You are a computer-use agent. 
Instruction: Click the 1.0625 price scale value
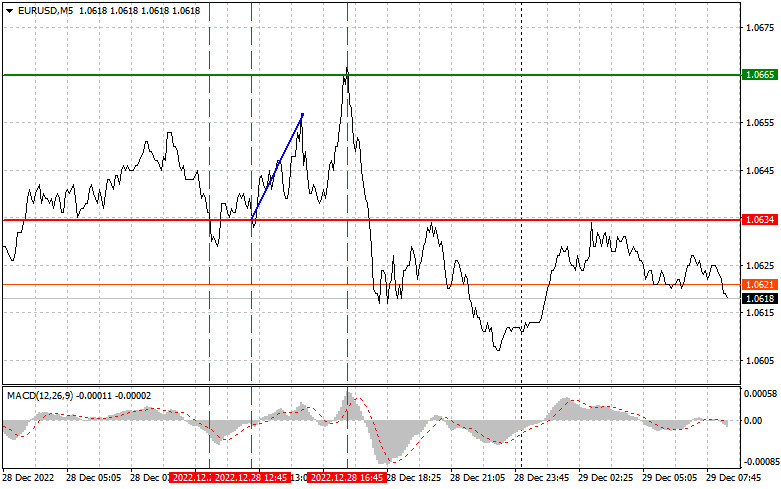pyautogui.click(x=760, y=265)
